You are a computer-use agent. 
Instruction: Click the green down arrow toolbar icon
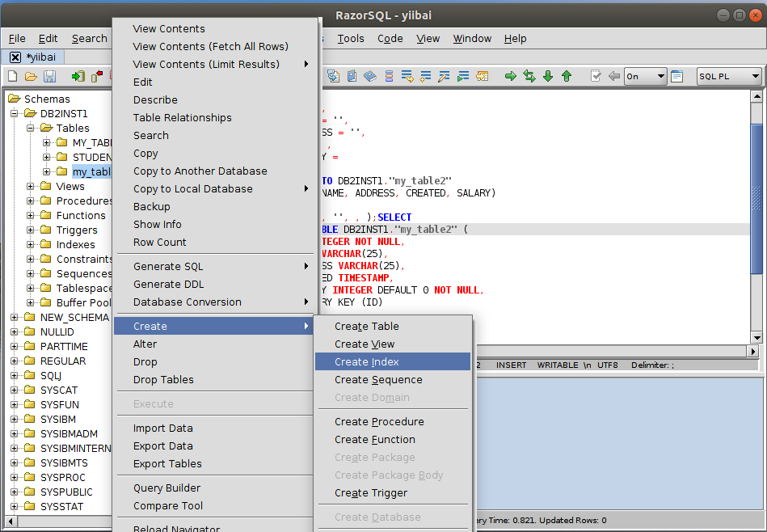[x=548, y=76]
